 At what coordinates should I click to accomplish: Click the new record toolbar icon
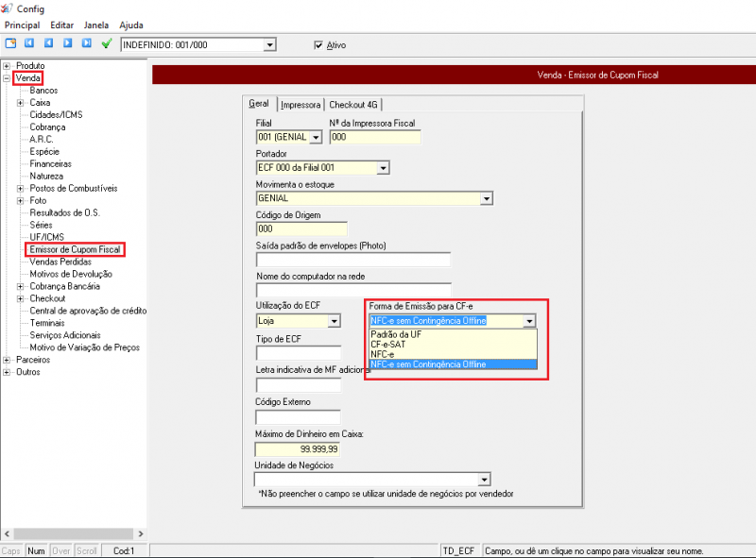click(10, 43)
